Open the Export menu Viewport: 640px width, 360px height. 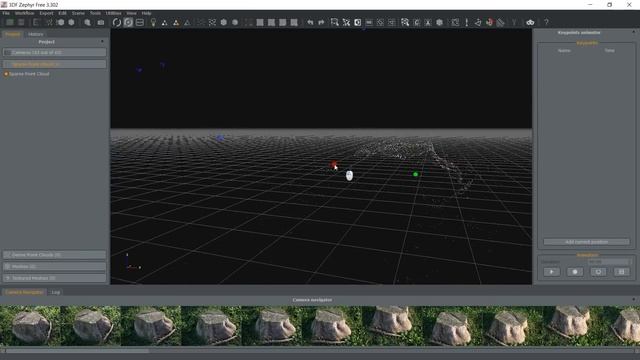(46, 13)
